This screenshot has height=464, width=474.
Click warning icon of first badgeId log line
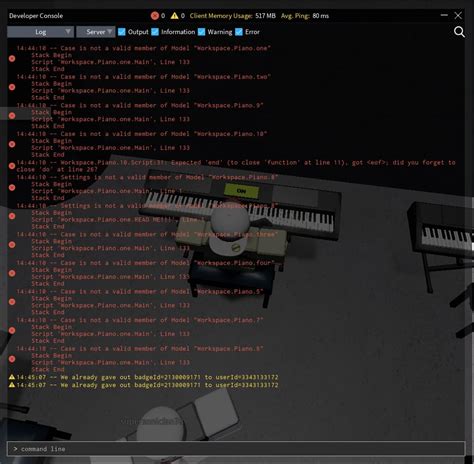pyautogui.click(x=12, y=377)
